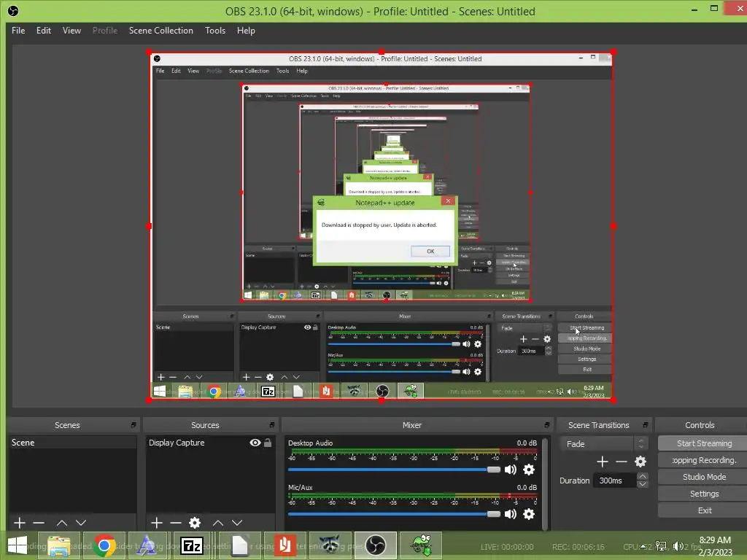This screenshot has height=560, width=747.
Task: Decrease transition duration with down arrow
Action: pyautogui.click(x=642, y=484)
